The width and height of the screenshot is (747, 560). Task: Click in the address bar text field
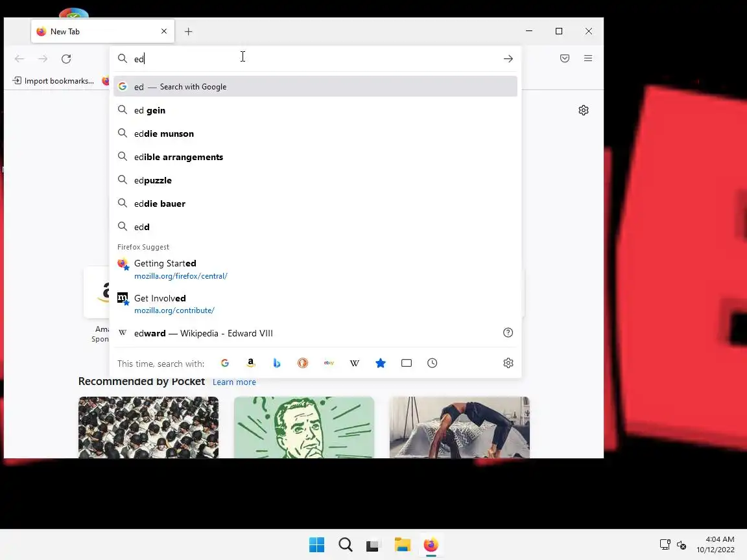click(315, 58)
